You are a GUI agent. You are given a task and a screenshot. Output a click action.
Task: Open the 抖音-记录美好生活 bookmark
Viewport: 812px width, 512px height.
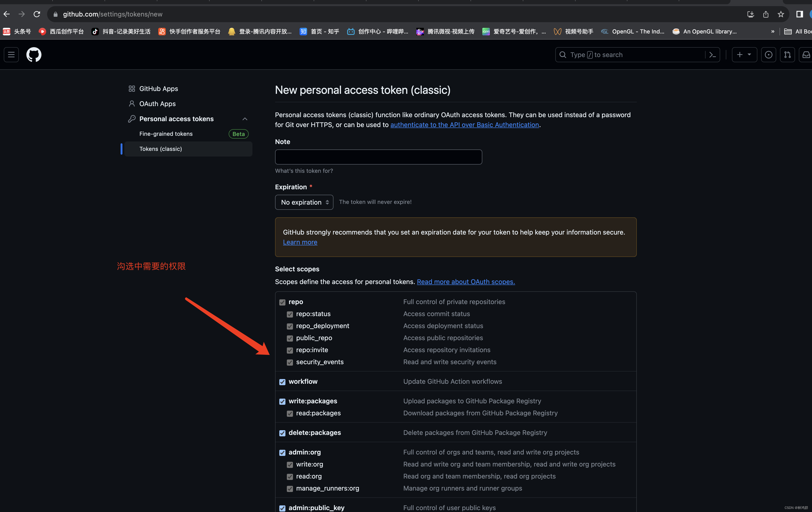click(121, 31)
